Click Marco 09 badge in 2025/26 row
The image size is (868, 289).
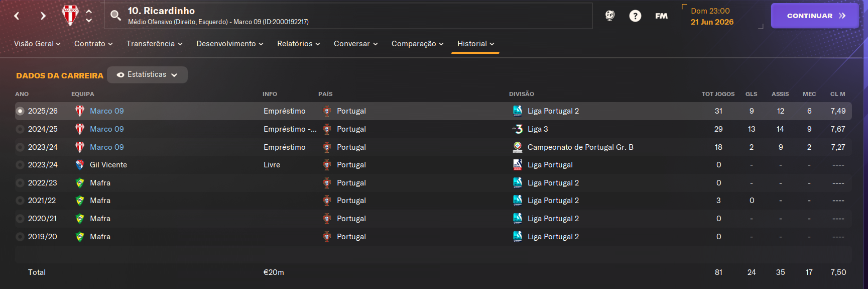(x=80, y=111)
